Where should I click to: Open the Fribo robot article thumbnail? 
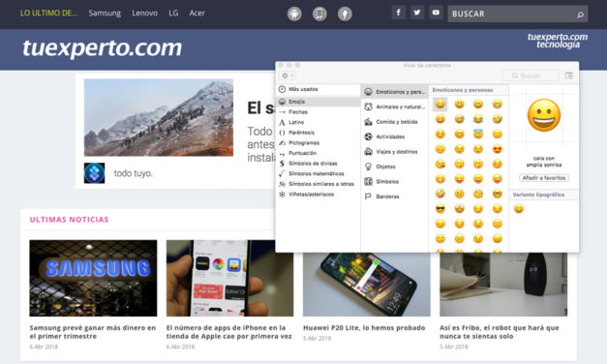tap(503, 285)
